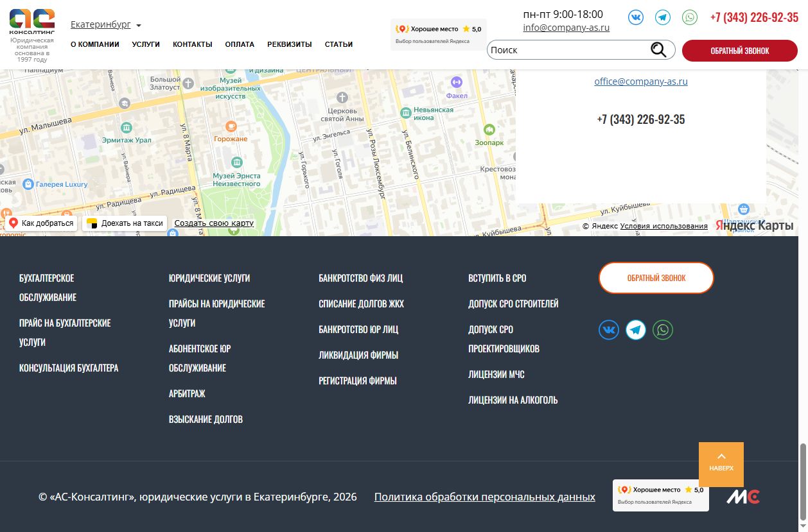Click the Yandex Хорошее место badge in the footer

pyautogui.click(x=661, y=495)
